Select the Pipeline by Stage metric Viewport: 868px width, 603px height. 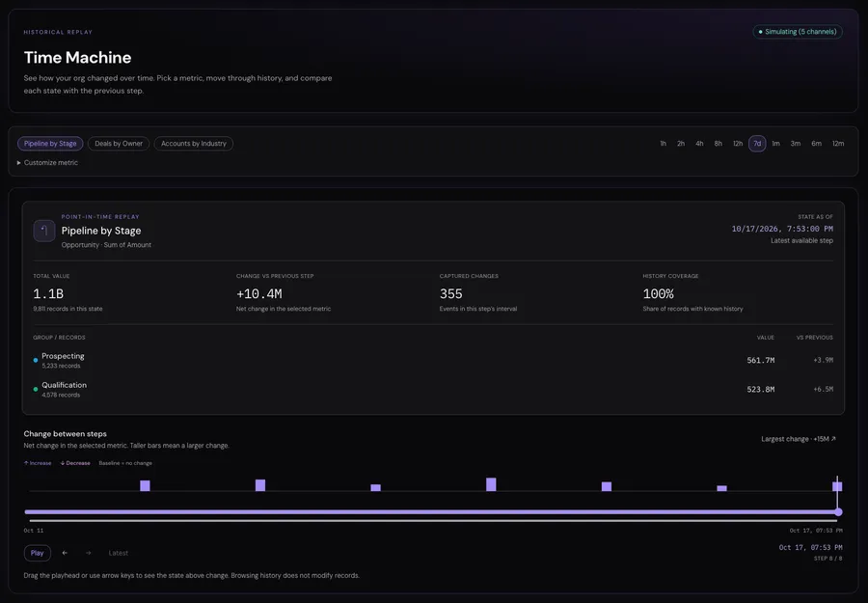tap(50, 144)
